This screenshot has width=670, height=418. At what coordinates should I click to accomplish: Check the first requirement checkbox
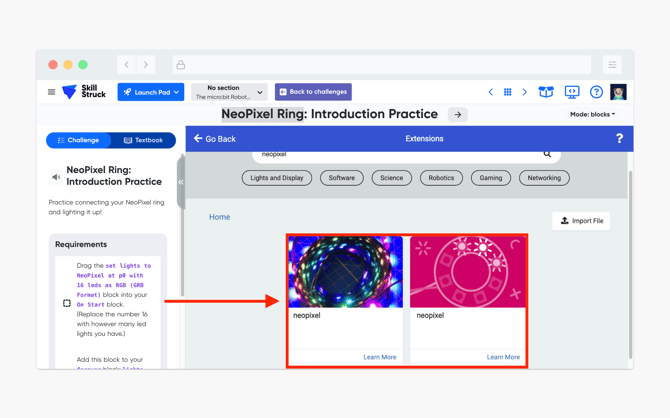[x=67, y=303]
